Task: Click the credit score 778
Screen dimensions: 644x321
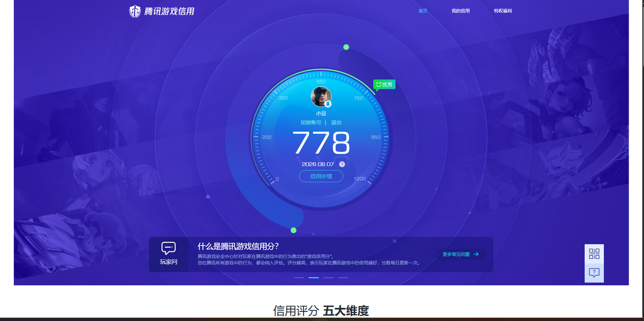Action: click(321, 143)
